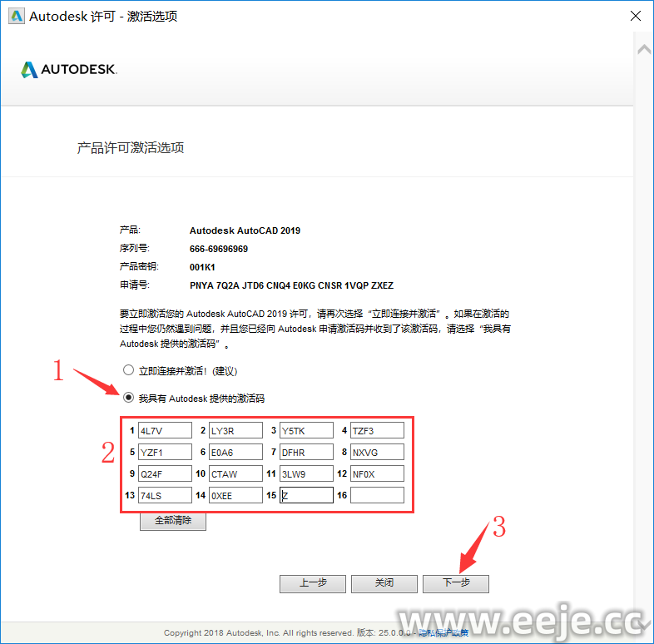Select the 立即连接并激活 radio option
Screen dimensions: 654x644
point(128,370)
